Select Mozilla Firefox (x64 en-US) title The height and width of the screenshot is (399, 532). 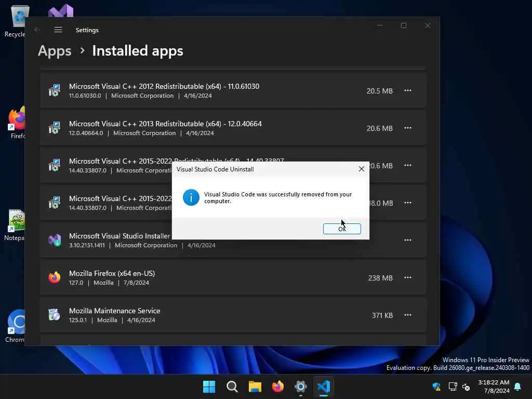tap(112, 273)
